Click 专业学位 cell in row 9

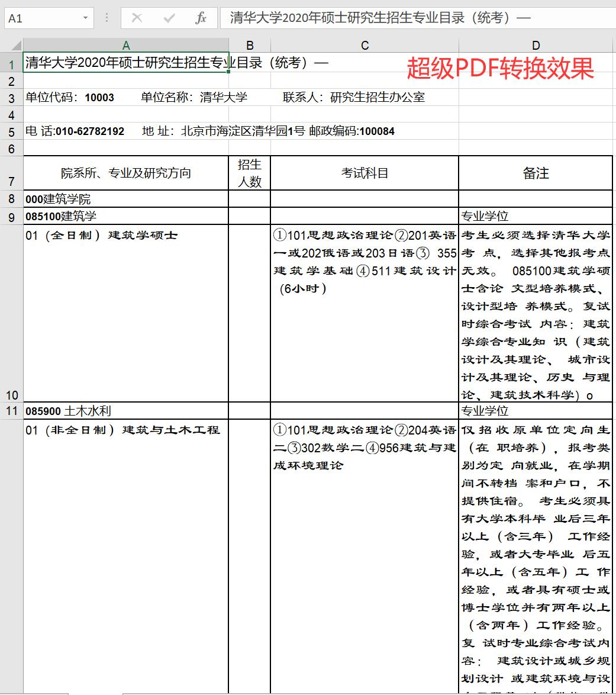[x=536, y=216]
